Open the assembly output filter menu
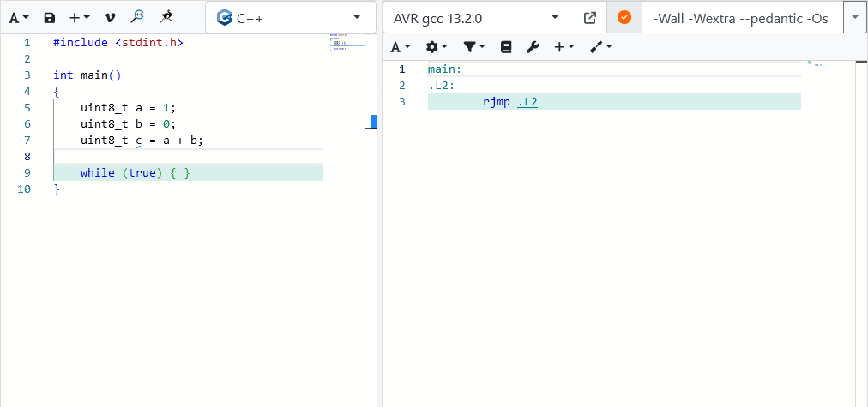 [474, 47]
